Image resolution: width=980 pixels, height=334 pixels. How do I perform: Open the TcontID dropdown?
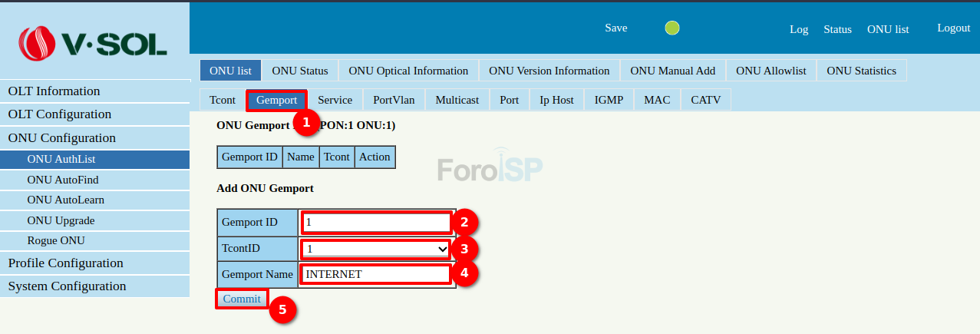click(x=376, y=249)
